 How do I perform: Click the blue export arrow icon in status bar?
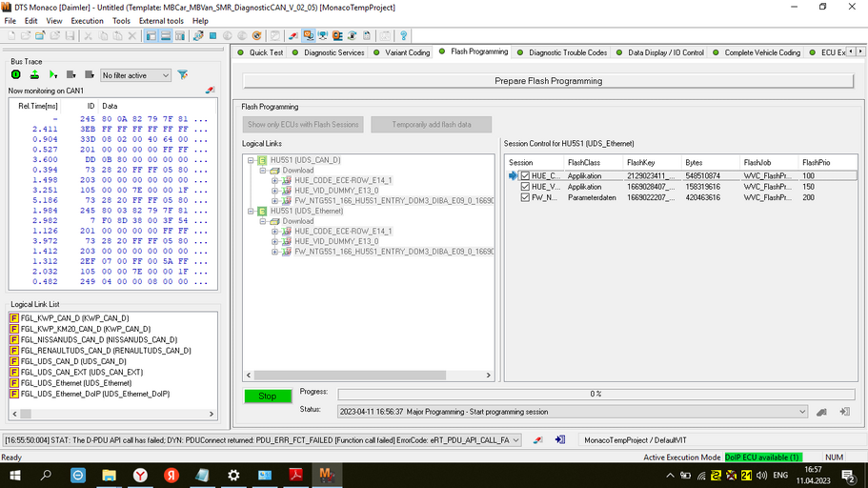click(559, 439)
